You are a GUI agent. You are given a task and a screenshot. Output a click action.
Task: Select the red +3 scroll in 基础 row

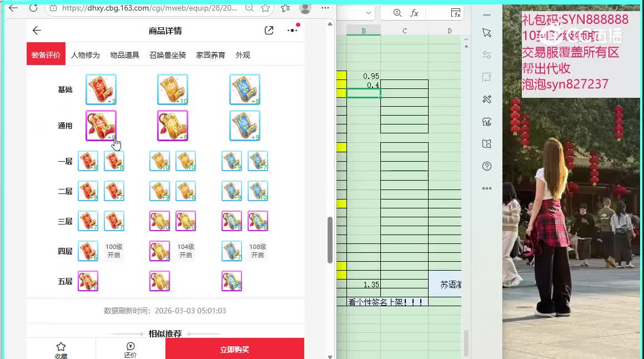click(x=101, y=89)
